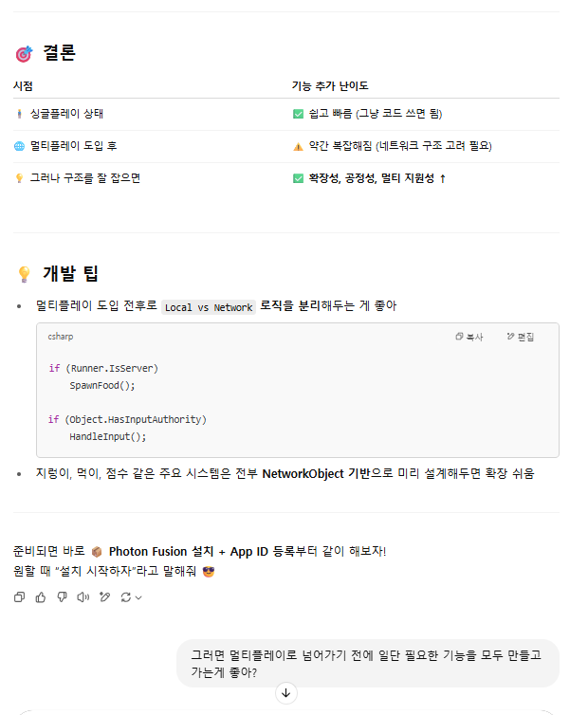Click the user message bubble about 멀티플레이
The height and width of the screenshot is (715, 588).
click(367, 663)
